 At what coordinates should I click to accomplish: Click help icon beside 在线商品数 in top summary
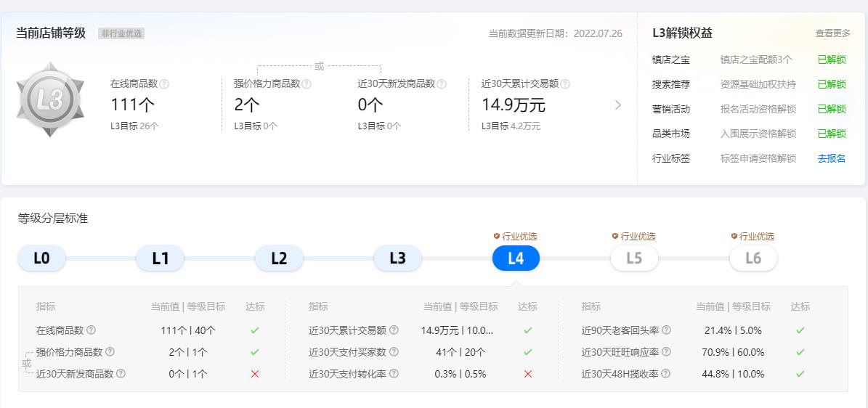(164, 84)
